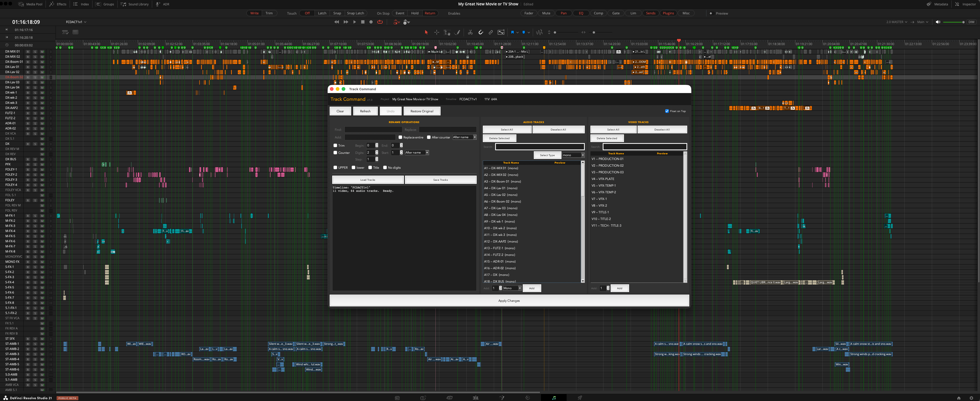Toggle the magnet snapping icon
Image resolution: width=980 pixels, height=401 pixels.
tap(481, 32)
